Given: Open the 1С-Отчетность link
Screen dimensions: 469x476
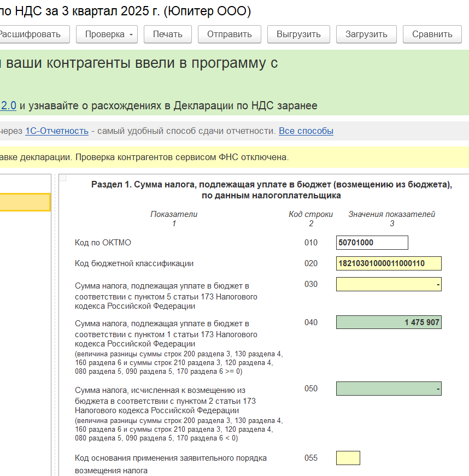Looking at the screenshot, I should click(x=57, y=131).
